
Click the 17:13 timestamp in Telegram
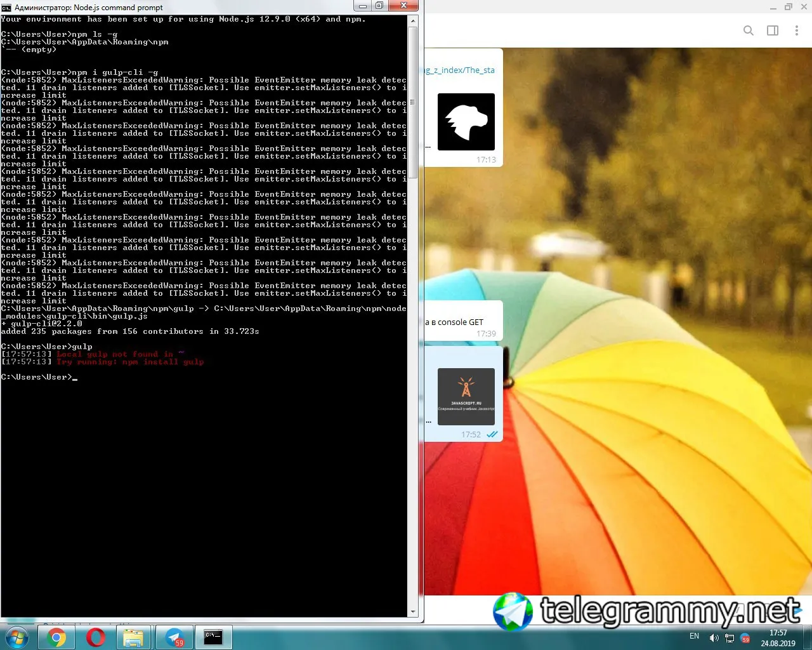(x=487, y=160)
